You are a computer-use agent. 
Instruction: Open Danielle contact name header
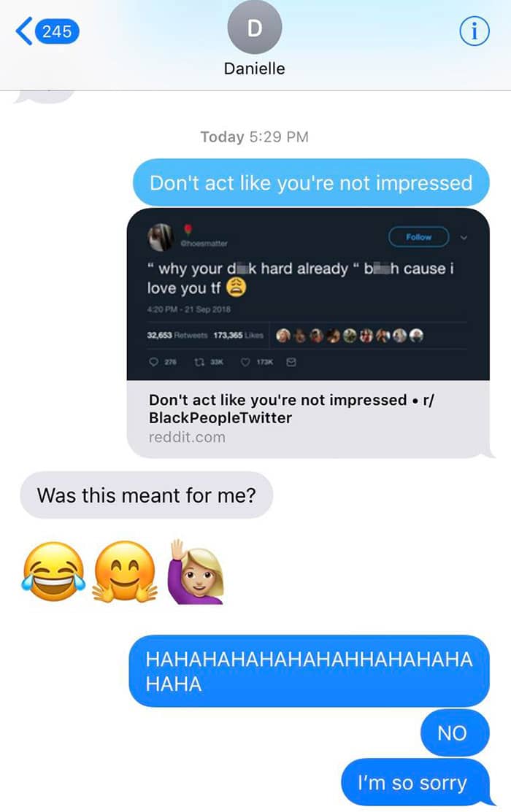coord(255,69)
